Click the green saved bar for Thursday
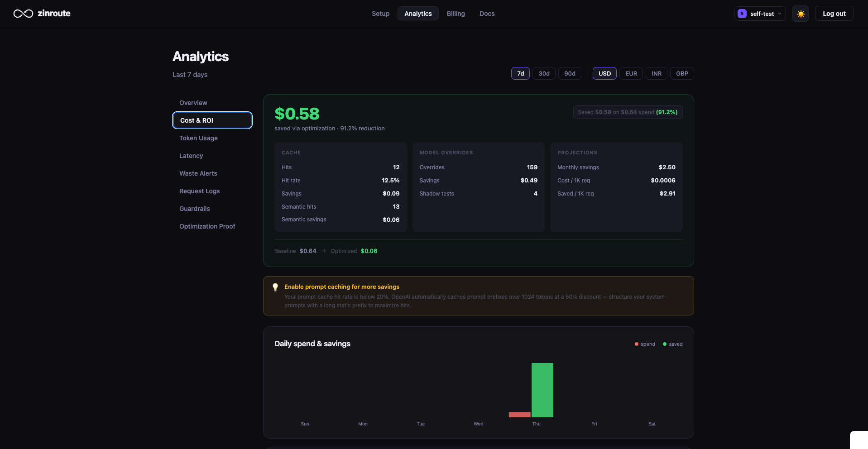The image size is (868, 449). pyautogui.click(x=542, y=390)
